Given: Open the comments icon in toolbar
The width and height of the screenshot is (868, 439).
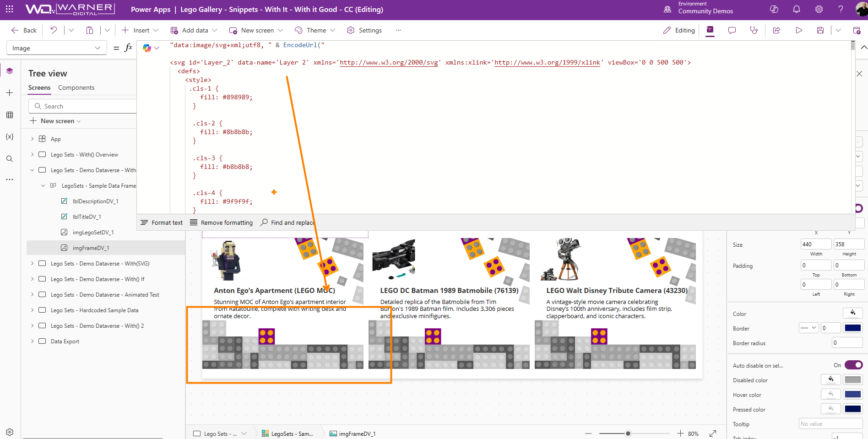Looking at the screenshot, I should click(x=732, y=30).
